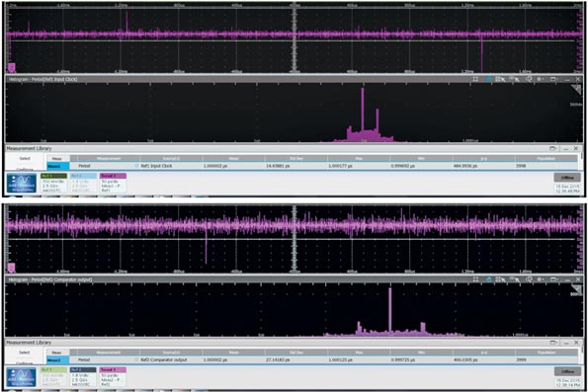Click fit-to-view icon in Comparator output histogram toolbar
588x392 pixels.
475,279
